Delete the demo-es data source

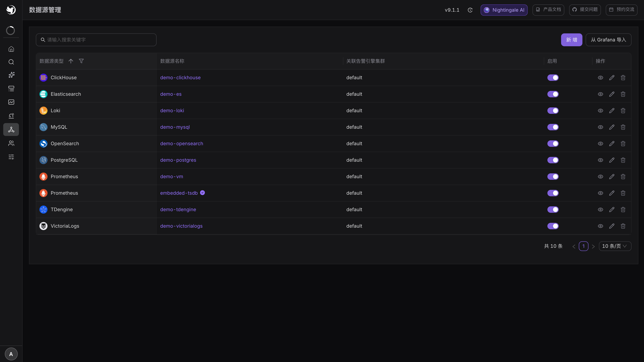click(623, 94)
